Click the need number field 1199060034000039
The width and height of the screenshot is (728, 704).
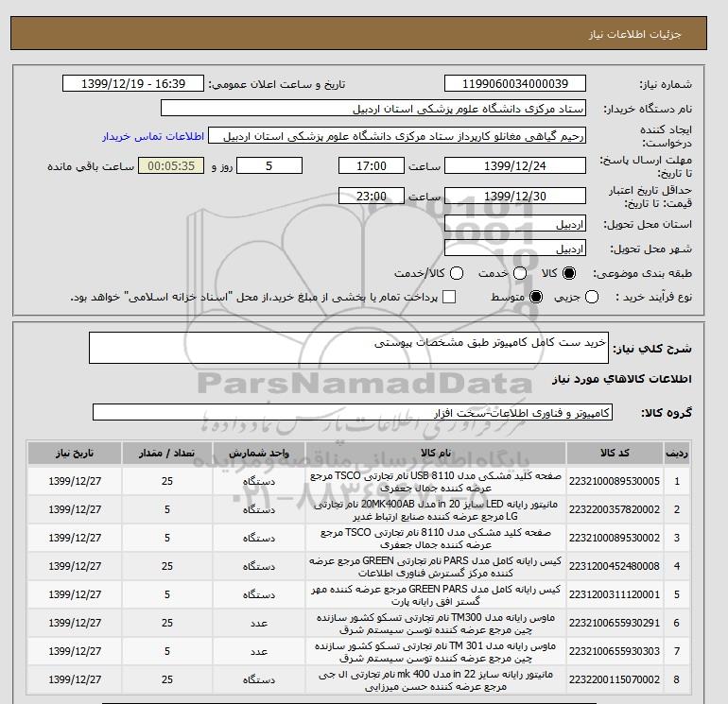tap(515, 83)
